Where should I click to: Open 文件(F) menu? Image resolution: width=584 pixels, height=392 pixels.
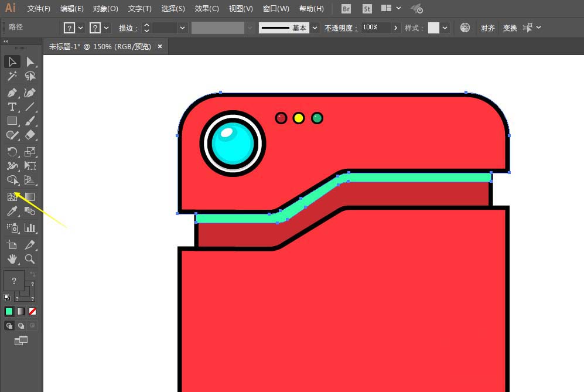tap(39, 9)
